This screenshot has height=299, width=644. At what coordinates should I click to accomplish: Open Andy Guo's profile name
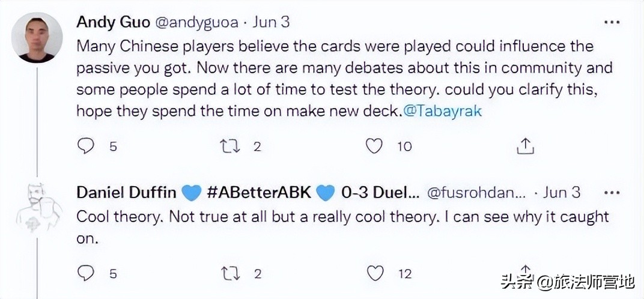pos(114,22)
